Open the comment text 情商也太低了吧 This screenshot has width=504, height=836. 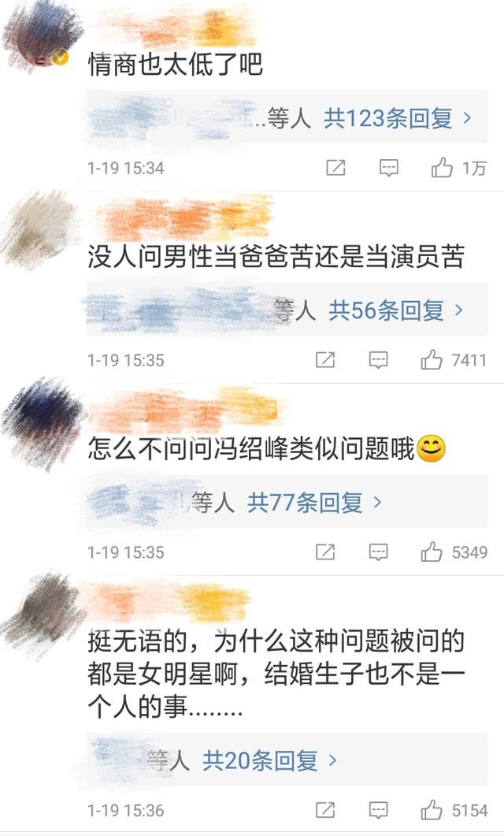click(x=176, y=65)
